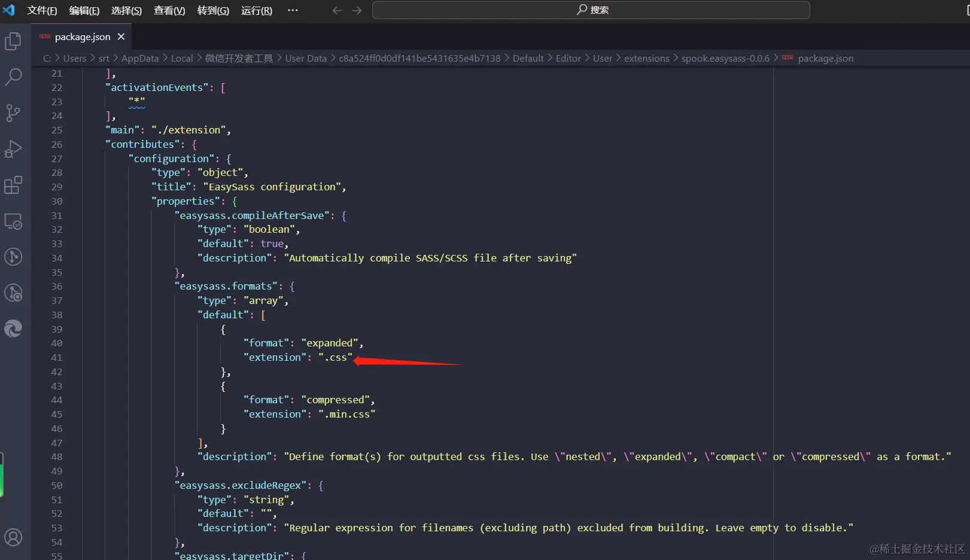The height and width of the screenshot is (560, 970).
Task: Open the Extensions view
Action: click(13, 185)
